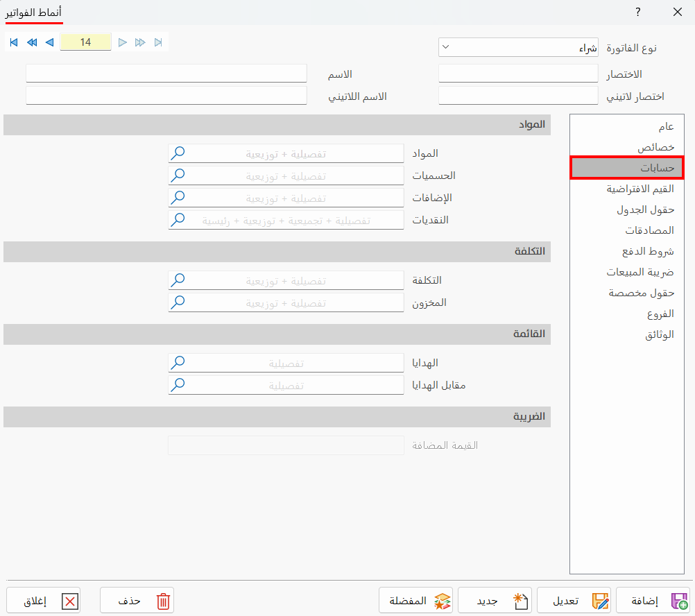
Task: Click the الحسميات account input field
Action: click(x=286, y=175)
